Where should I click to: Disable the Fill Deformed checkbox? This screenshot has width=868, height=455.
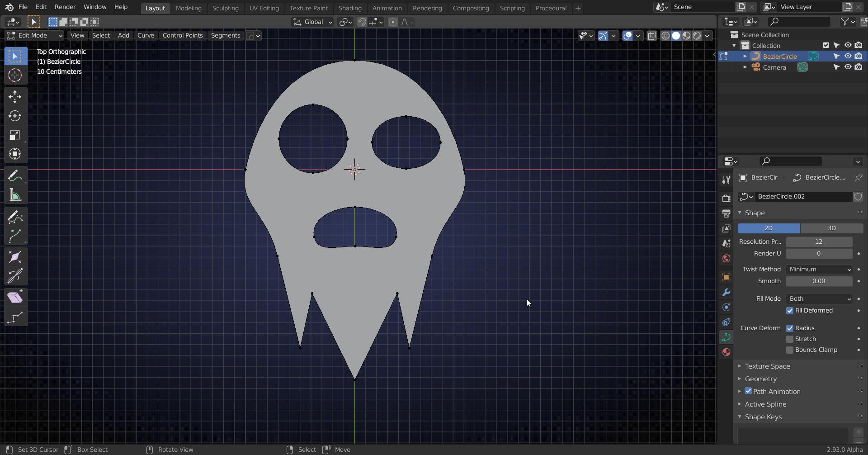790,310
